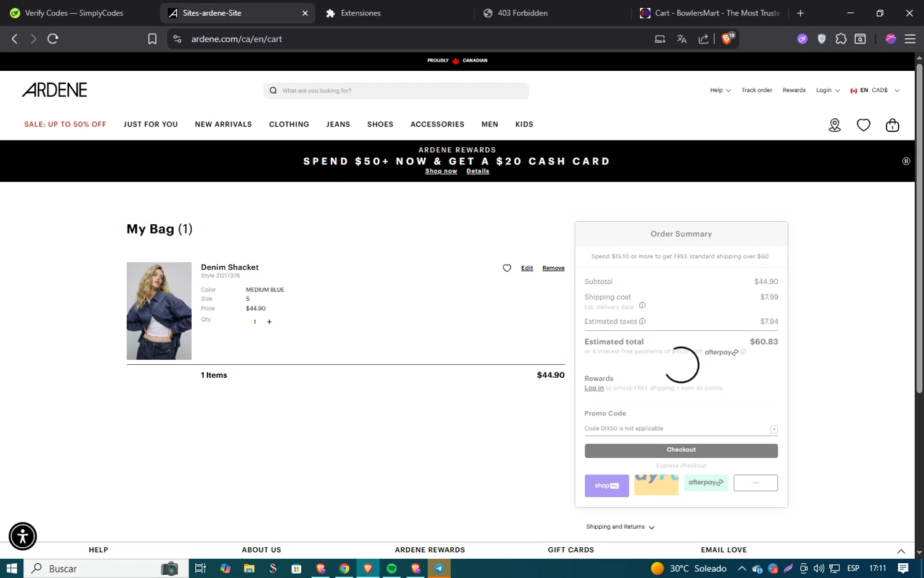The height and width of the screenshot is (578, 924).
Task: View site information icon in address bar
Action: tap(177, 39)
